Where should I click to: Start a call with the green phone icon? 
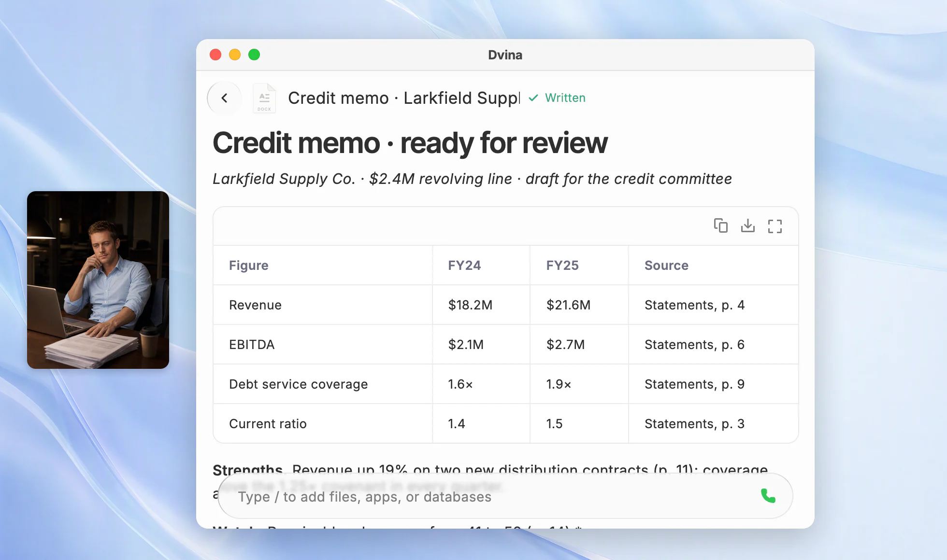coord(768,496)
